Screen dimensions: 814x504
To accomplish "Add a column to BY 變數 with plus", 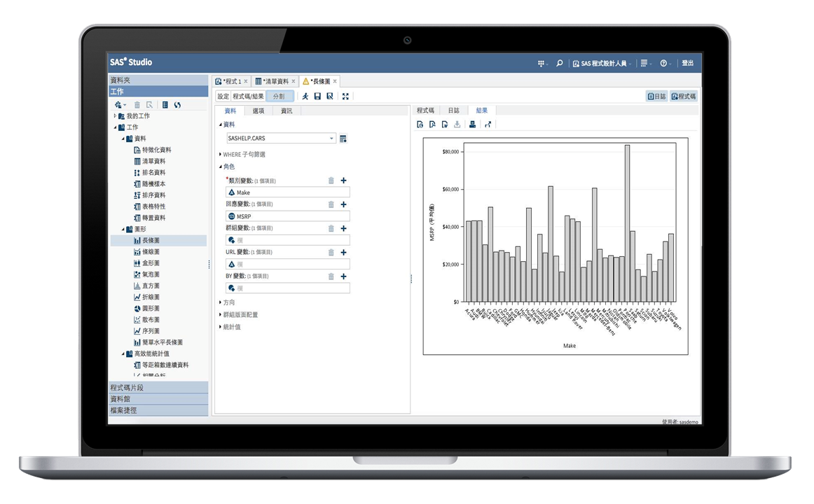I will (344, 276).
